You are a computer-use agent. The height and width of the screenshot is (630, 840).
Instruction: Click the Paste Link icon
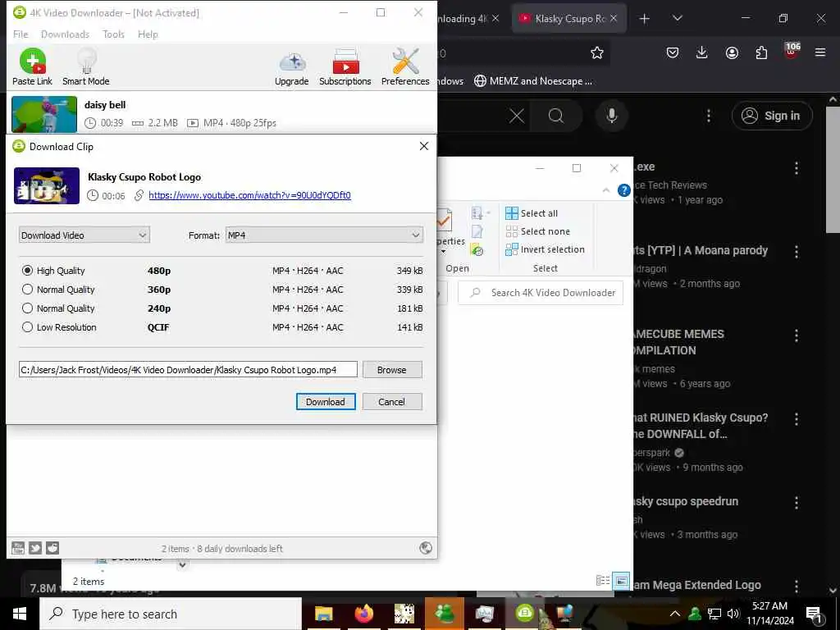coord(32,61)
